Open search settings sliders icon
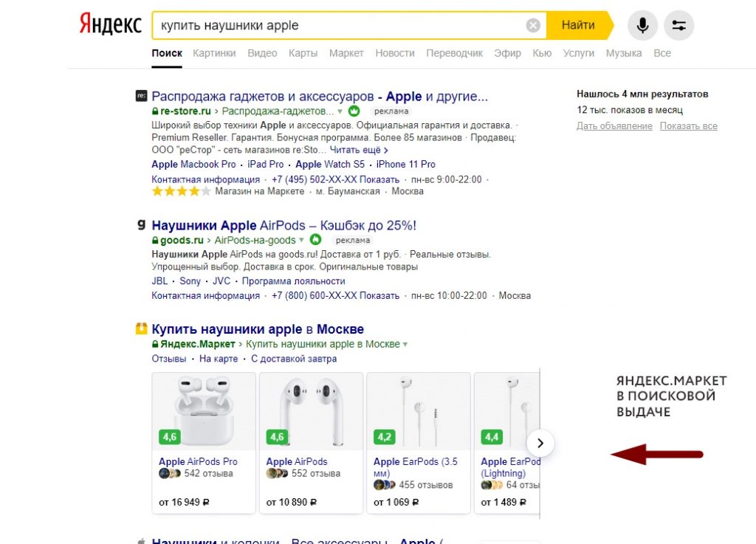This screenshot has height=544, width=756. click(678, 26)
